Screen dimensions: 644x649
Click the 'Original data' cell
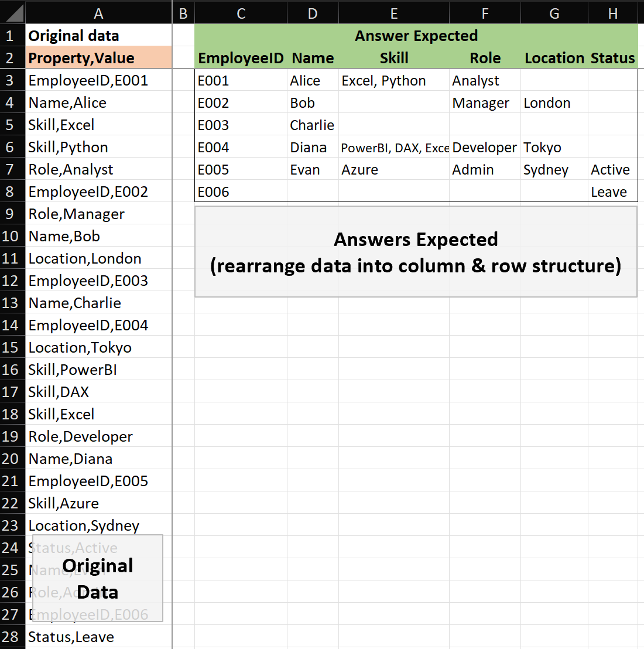(x=98, y=35)
